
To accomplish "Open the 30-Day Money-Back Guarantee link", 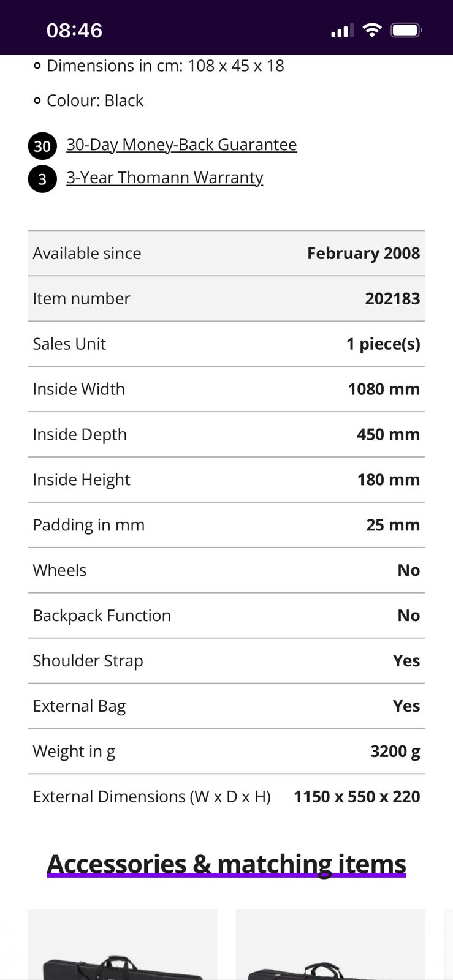I will pos(181,145).
